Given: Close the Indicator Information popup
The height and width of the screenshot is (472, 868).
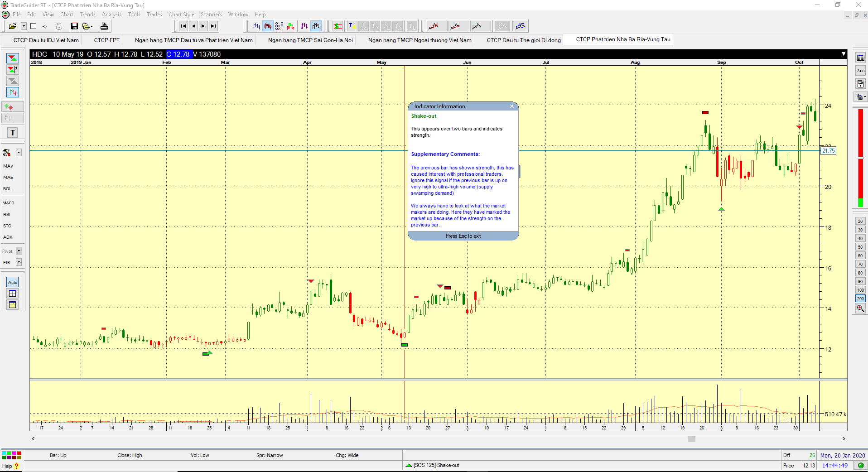Looking at the screenshot, I should coord(512,106).
